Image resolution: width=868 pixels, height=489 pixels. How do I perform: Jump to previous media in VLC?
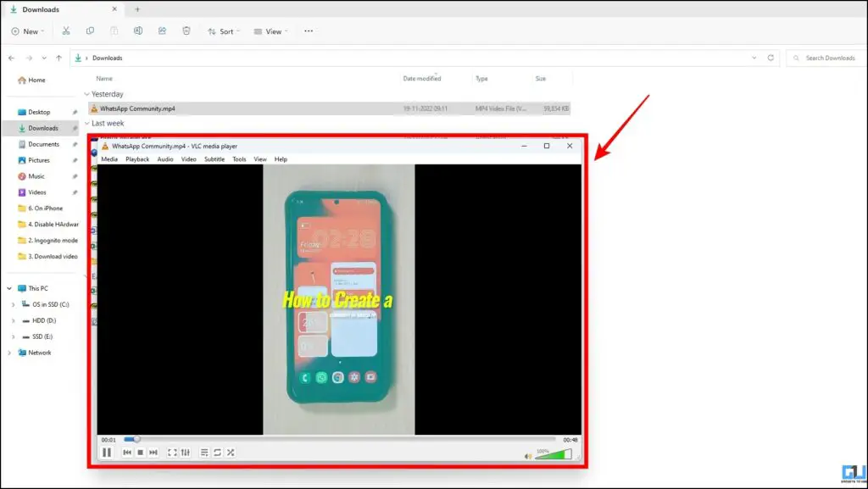tap(127, 453)
